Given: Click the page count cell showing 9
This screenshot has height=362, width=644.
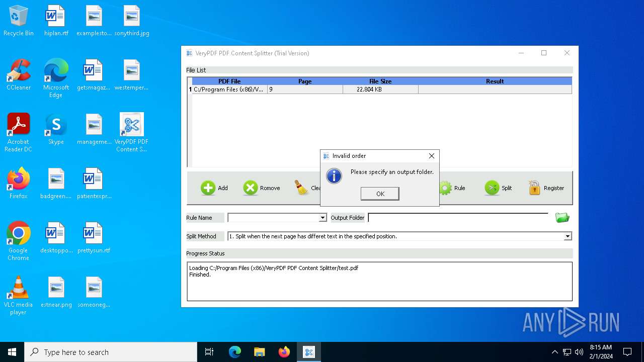Looking at the screenshot, I should point(305,89).
